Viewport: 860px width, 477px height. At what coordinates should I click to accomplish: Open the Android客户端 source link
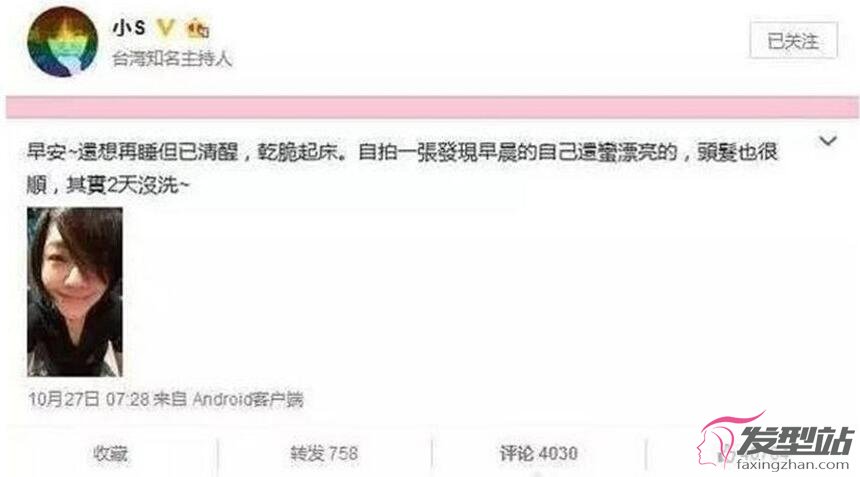click(247, 399)
